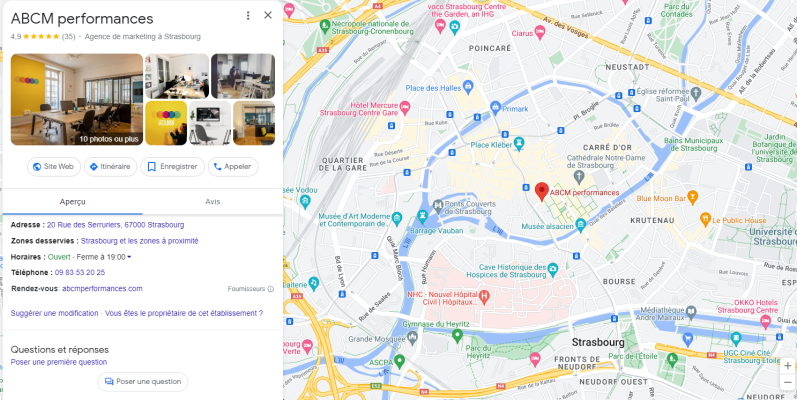Select Cathédrale Notre-Dame marker
Image resolution: width=797 pixels, height=400 pixels.
[578, 177]
